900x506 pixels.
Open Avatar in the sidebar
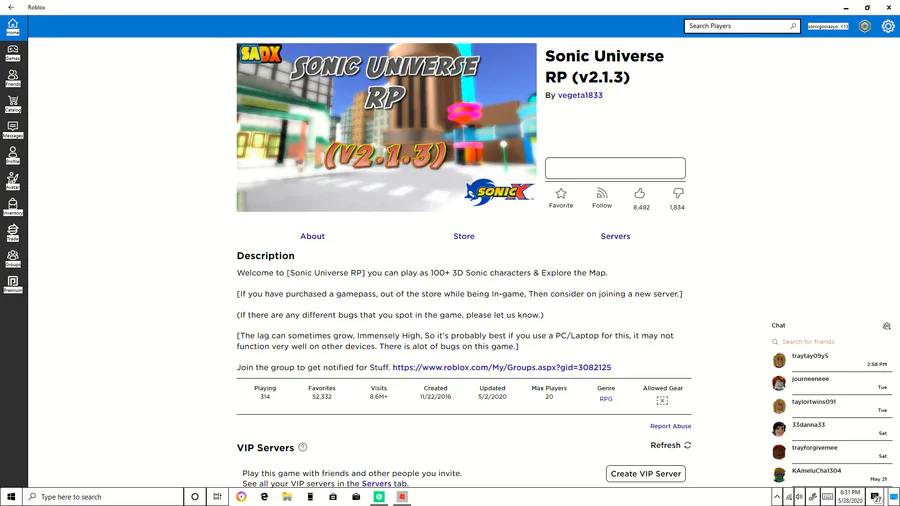click(13, 181)
